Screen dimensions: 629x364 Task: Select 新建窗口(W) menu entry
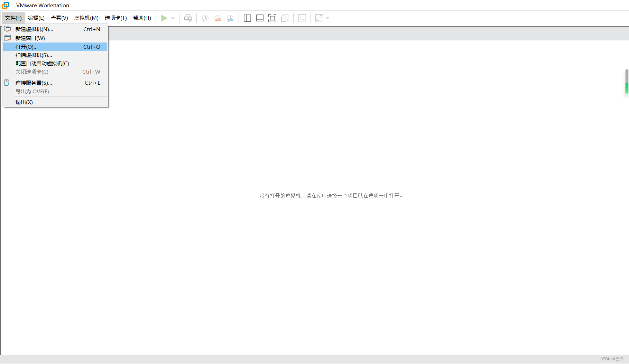[x=55, y=38]
